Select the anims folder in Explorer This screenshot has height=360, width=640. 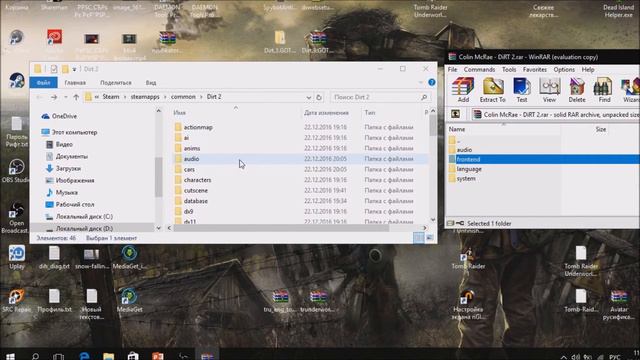click(x=191, y=149)
